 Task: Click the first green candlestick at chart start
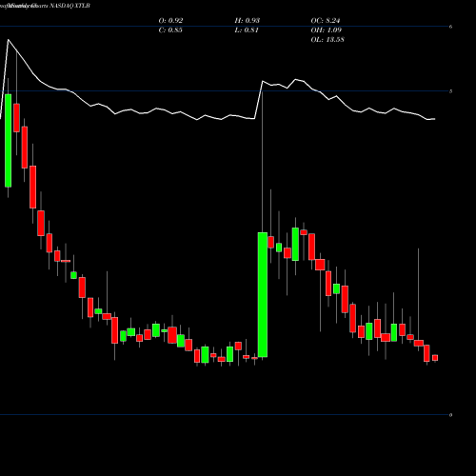9,141
